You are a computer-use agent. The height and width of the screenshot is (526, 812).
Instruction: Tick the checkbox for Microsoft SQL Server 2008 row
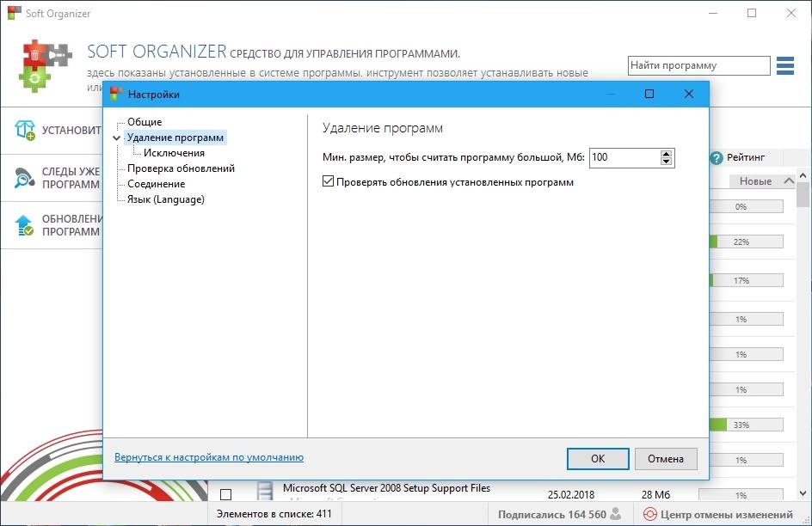coord(225,494)
